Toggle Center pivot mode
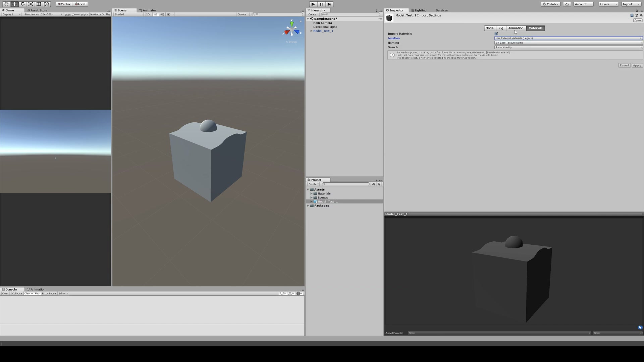The image size is (644, 362). pyautogui.click(x=64, y=4)
